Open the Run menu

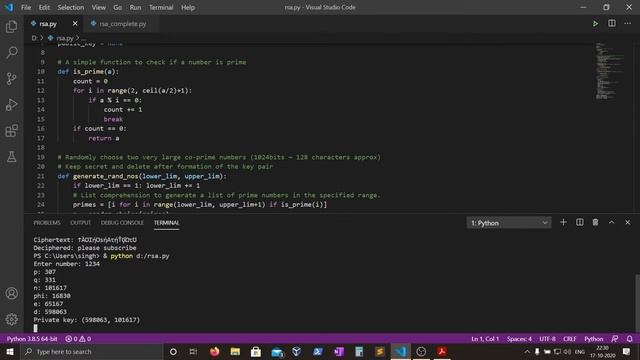pos(135,7)
